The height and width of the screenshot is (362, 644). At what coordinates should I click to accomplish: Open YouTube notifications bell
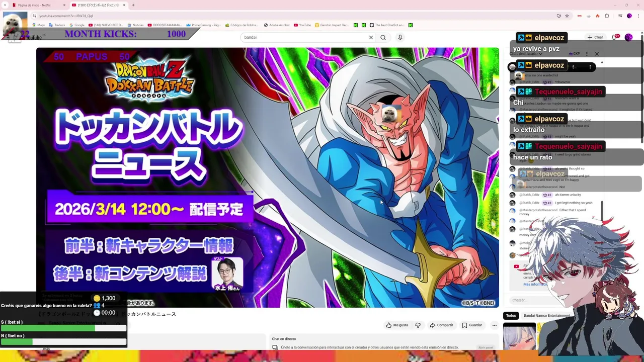tap(615, 37)
